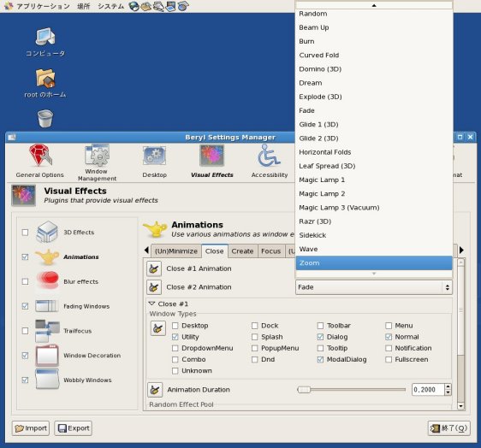Reset Window Types with broom icon
The image size is (481, 448).
pos(158,328)
